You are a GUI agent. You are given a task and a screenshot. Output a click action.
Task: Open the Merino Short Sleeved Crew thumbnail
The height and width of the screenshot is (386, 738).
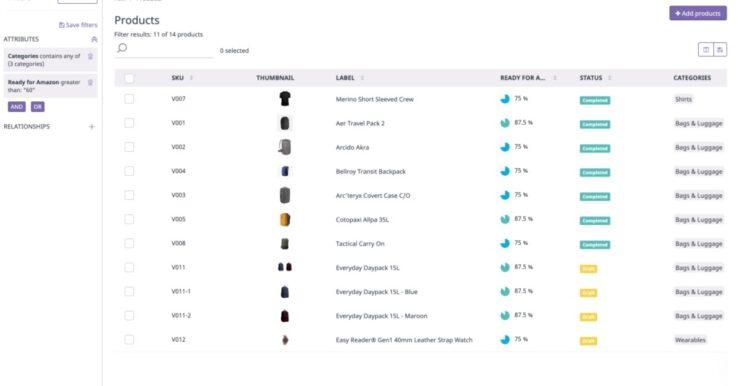[x=285, y=99]
